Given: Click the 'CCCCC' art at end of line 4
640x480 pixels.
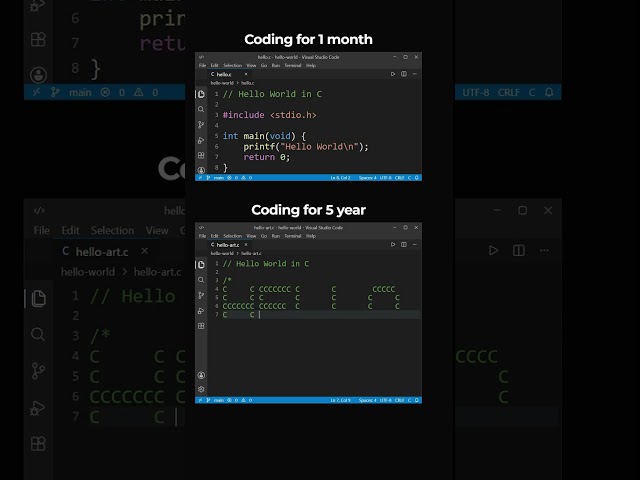Looking at the screenshot, I should point(383,289).
